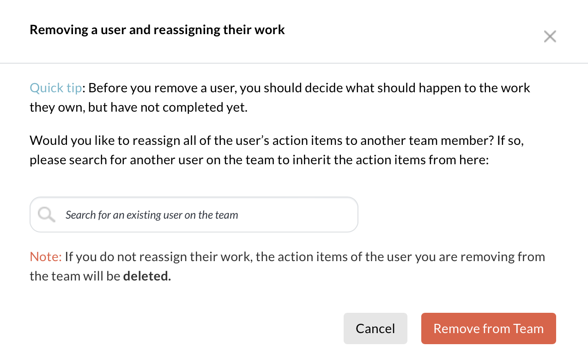Cancel removing the user
588x364 pixels.
pos(375,328)
